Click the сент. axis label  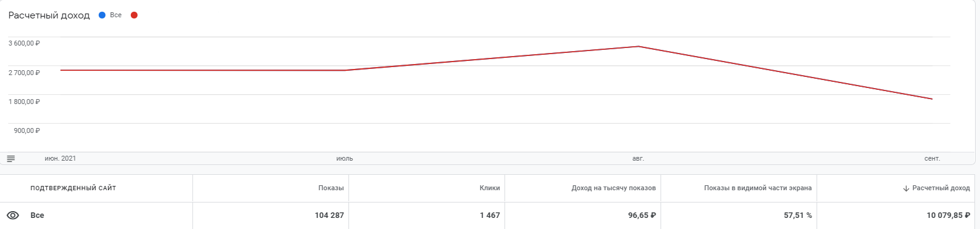(x=933, y=159)
